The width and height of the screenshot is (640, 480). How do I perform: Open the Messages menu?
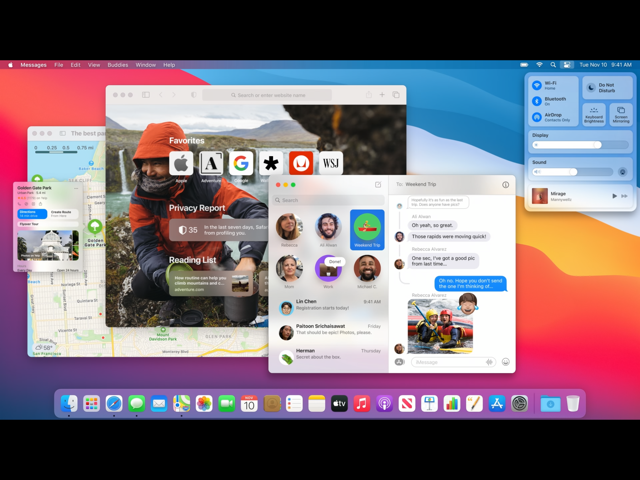pos(33,65)
